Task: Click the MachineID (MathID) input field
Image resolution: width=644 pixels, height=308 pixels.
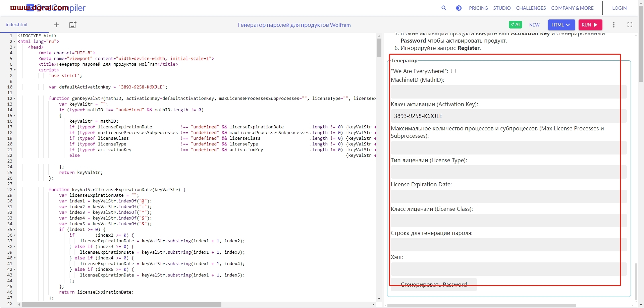Action: tap(509, 92)
